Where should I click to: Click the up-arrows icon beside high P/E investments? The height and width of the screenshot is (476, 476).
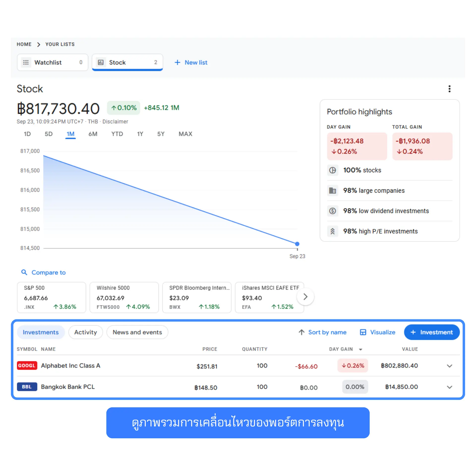pyautogui.click(x=332, y=231)
